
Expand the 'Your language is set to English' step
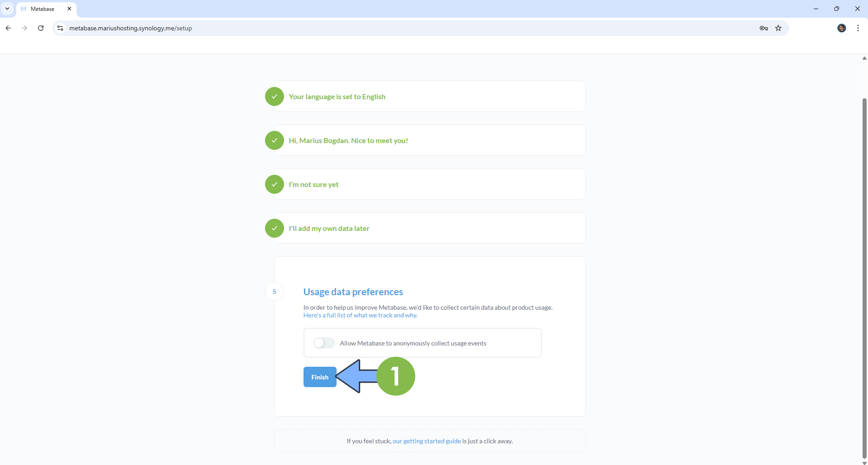click(x=337, y=97)
